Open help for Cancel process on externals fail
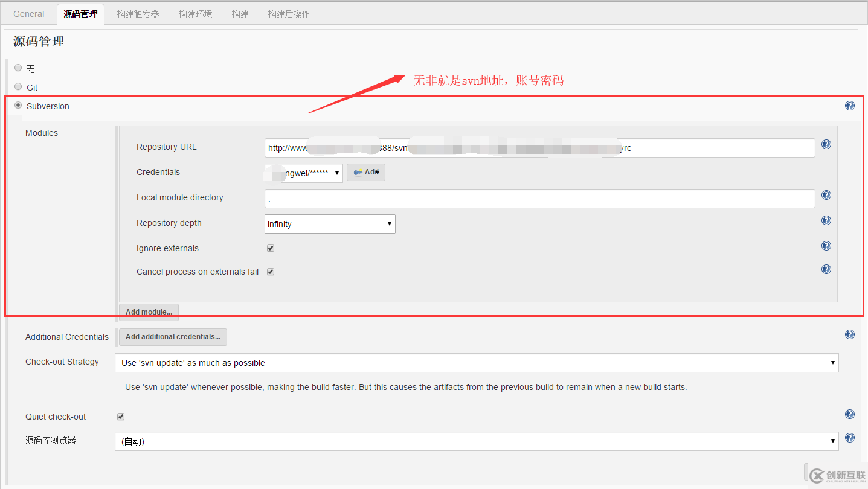Image resolution: width=868 pixels, height=489 pixels. pyautogui.click(x=826, y=269)
